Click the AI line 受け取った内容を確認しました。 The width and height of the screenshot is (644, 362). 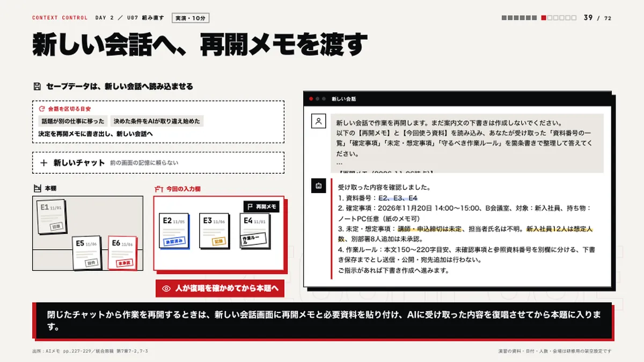coord(384,188)
